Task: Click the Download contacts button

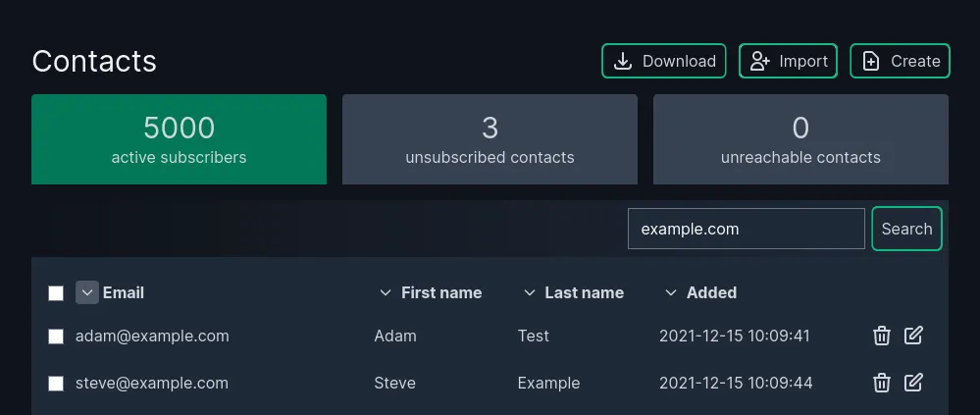Action: [664, 61]
